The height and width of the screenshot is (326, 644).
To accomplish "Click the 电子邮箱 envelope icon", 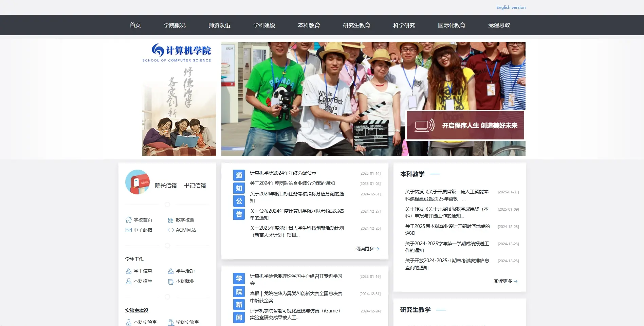I will [x=128, y=230].
